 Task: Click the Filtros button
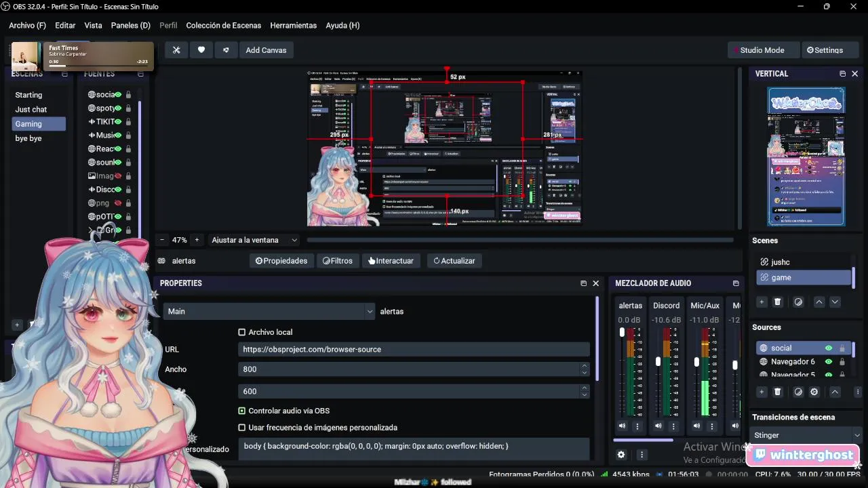tap(338, 261)
